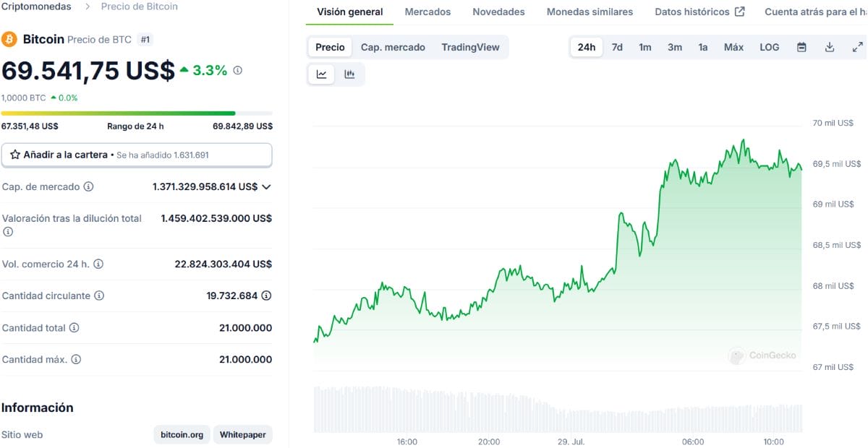Image resolution: width=868 pixels, height=448 pixels.
Task: Click breadcrumb chevron after Criptomonedas
Action: (87, 7)
